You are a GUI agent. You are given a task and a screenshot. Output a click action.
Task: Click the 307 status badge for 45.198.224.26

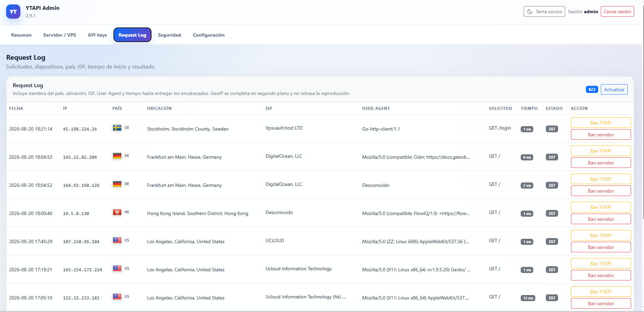[552, 129]
